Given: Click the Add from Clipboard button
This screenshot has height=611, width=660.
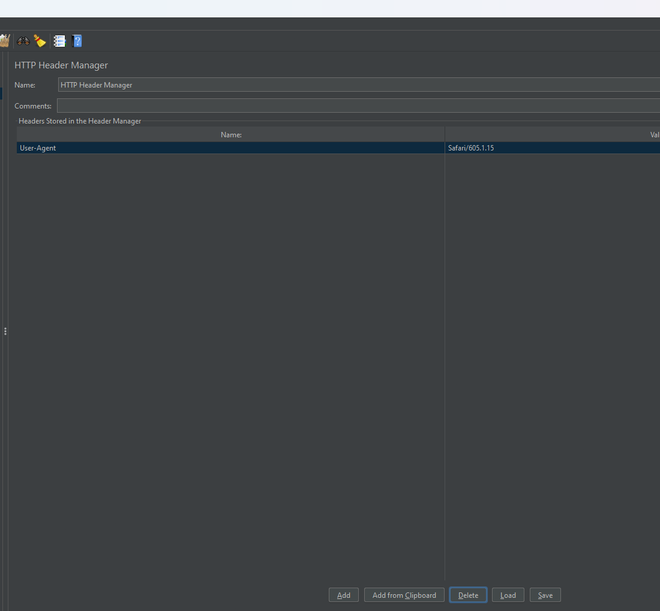Looking at the screenshot, I should coord(404,595).
